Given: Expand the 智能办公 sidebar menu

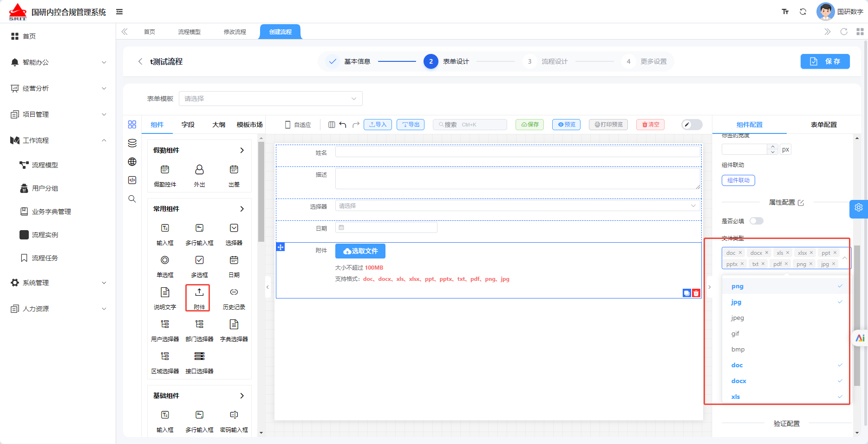Looking at the screenshot, I should click(58, 62).
